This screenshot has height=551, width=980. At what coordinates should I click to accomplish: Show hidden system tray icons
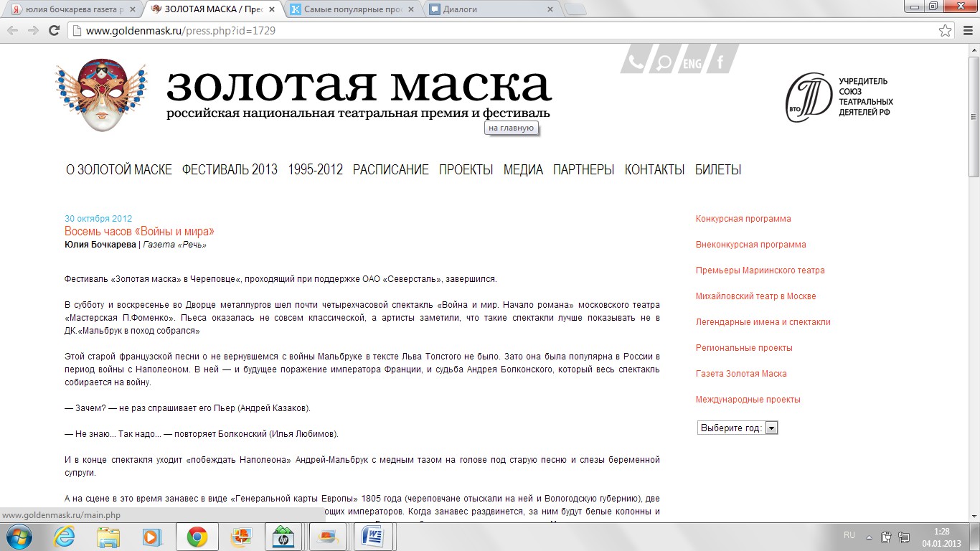[870, 537]
